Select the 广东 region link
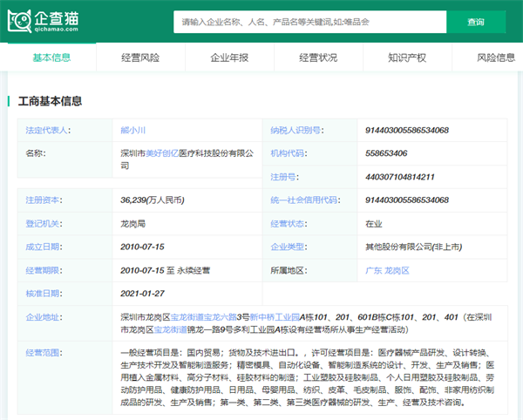Image resolution: width=523 pixels, height=420 pixels. click(374, 271)
